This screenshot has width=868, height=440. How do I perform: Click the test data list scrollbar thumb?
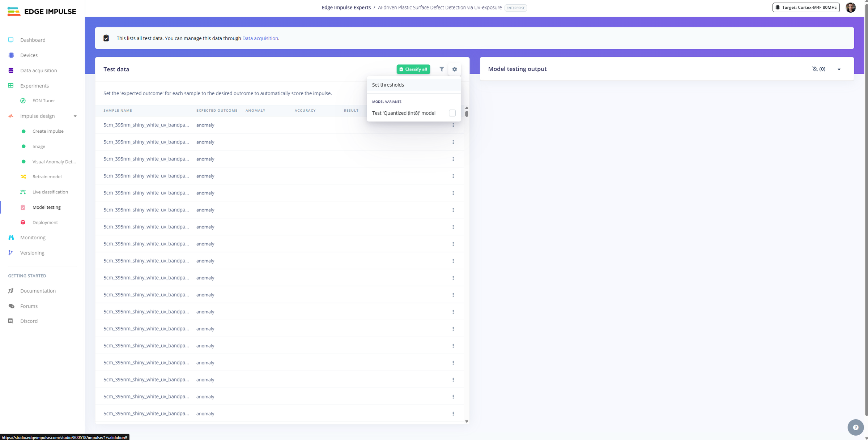click(x=467, y=114)
